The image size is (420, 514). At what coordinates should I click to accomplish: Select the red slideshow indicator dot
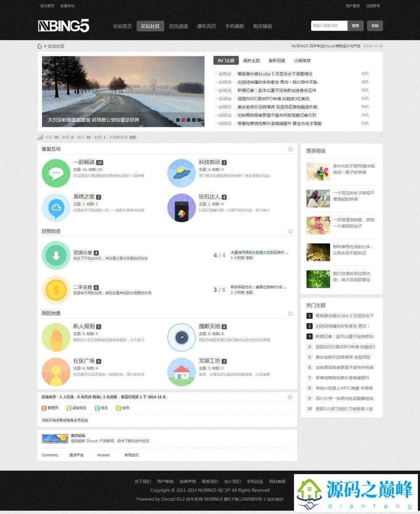[x=184, y=120]
